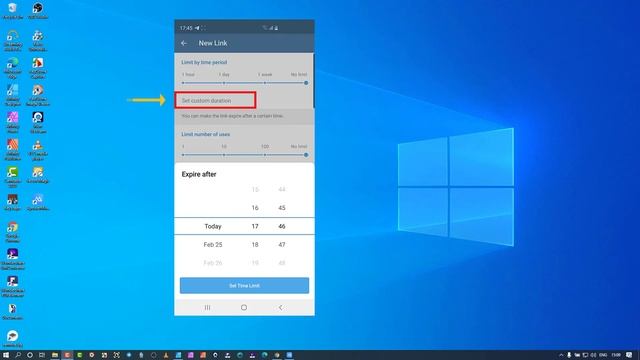Open VLC media player desktop shortcut

[x=38, y=150]
